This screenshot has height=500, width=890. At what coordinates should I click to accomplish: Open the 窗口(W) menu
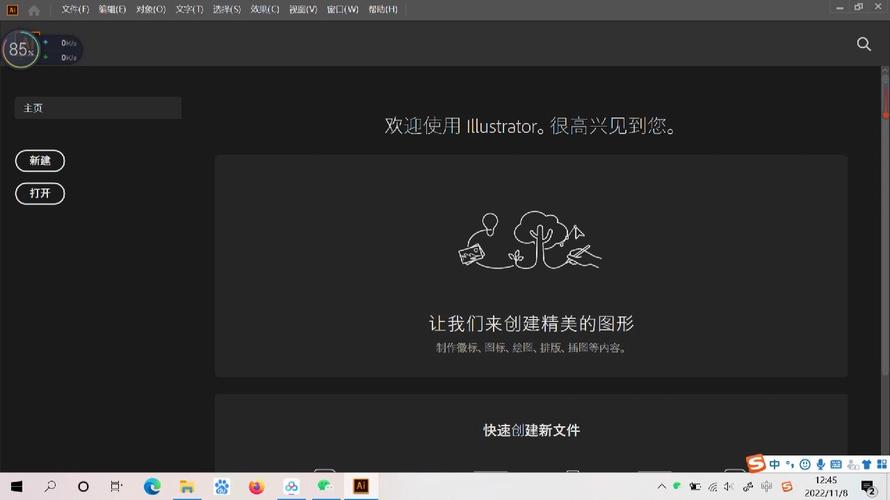tap(342, 10)
